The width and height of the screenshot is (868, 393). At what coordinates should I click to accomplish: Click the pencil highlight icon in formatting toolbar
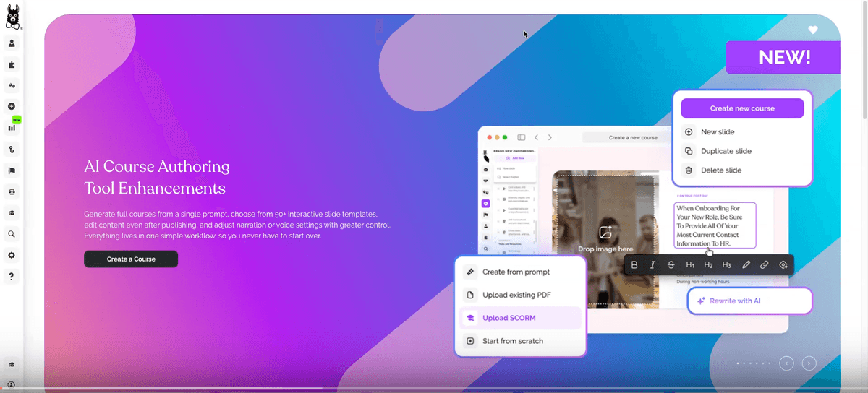click(746, 265)
